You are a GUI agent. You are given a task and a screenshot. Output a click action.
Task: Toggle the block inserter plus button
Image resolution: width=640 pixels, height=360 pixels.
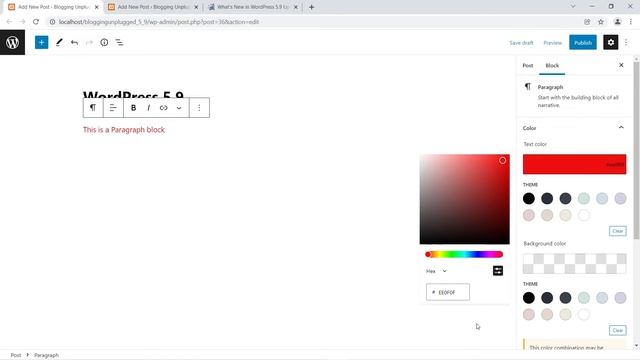click(x=41, y=42)
